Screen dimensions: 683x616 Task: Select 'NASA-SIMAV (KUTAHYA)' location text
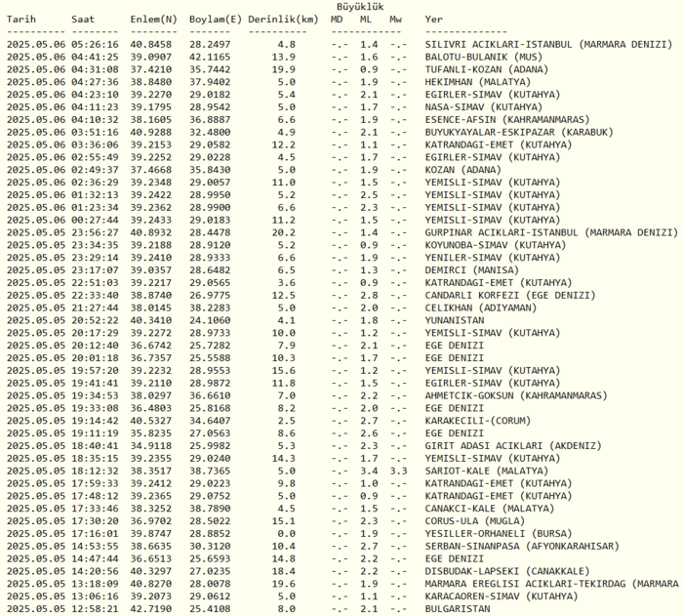pyautogui.click(x=484, y=107)
